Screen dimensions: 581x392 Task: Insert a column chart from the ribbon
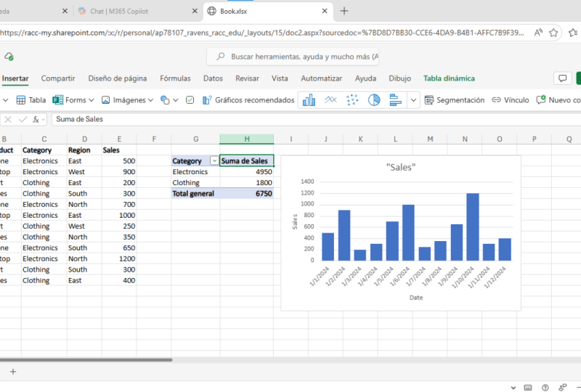click(309, 100)
